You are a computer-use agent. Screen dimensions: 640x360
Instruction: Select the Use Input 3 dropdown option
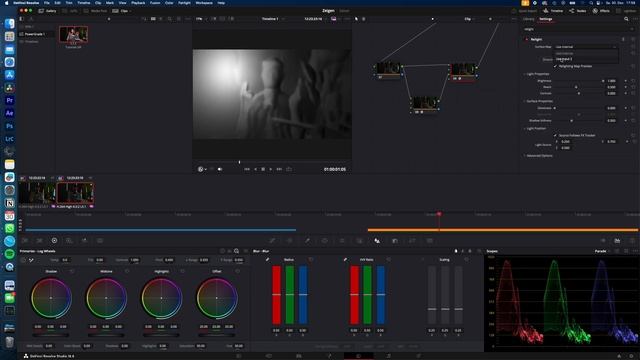585,59
